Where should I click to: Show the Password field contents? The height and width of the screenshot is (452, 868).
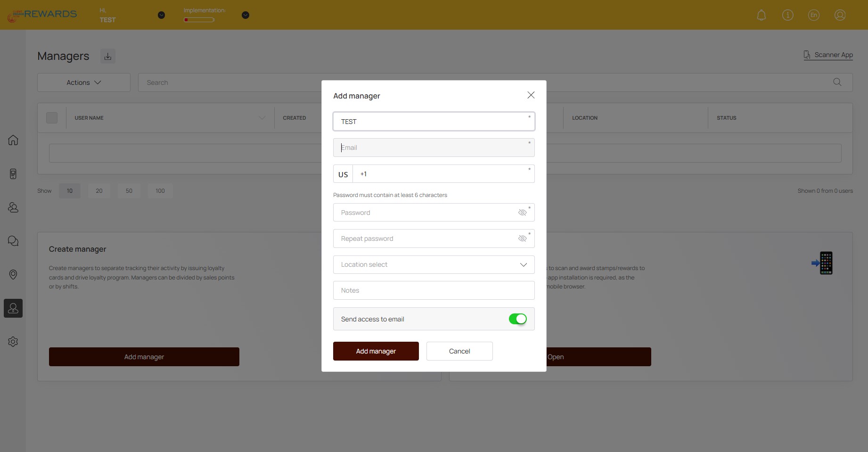click(x=522, y=213)
